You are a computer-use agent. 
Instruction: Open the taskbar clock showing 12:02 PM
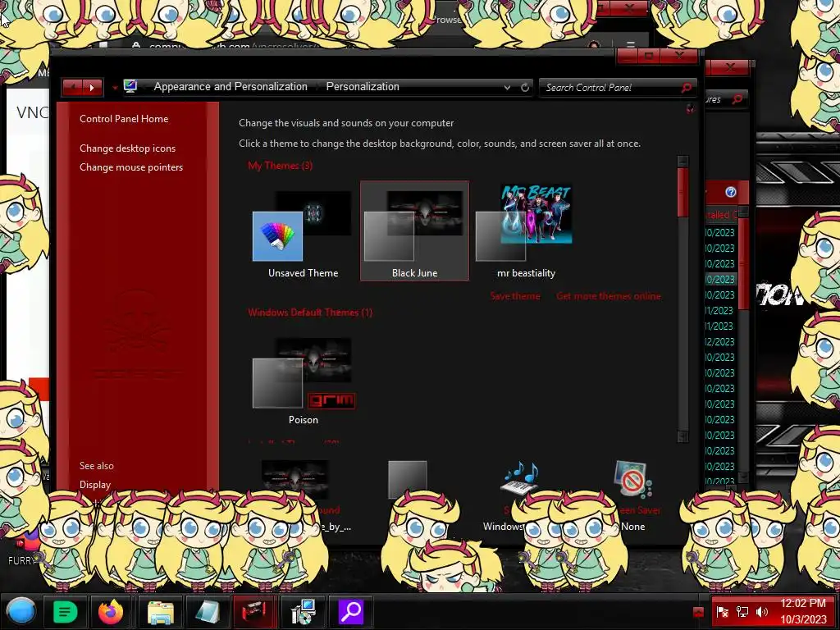803,611
